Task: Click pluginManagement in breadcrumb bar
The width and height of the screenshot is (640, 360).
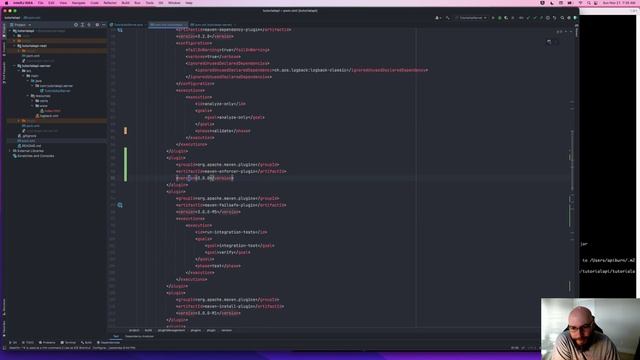Action: coord(171,330)
